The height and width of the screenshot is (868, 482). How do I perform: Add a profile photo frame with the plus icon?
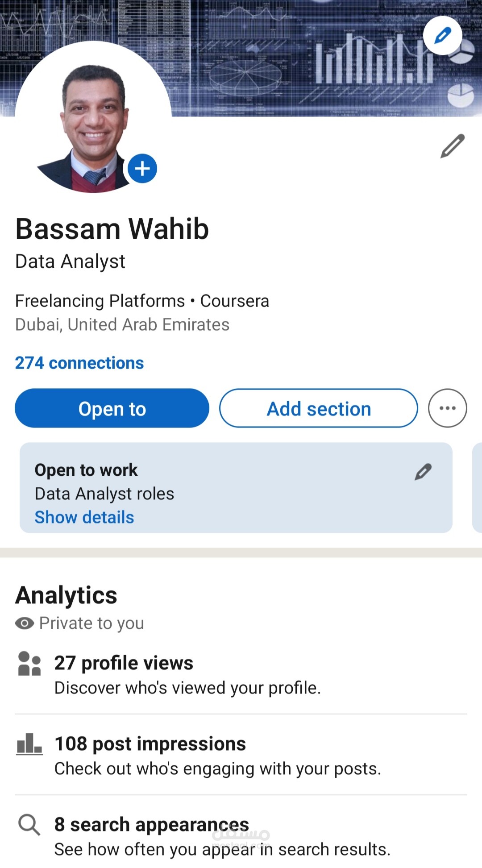142,169
